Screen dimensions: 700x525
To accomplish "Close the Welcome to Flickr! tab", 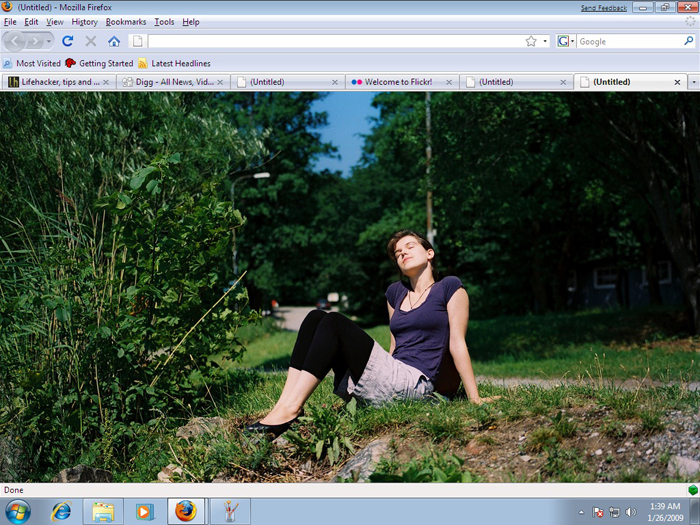I will [x=449, y=82].
